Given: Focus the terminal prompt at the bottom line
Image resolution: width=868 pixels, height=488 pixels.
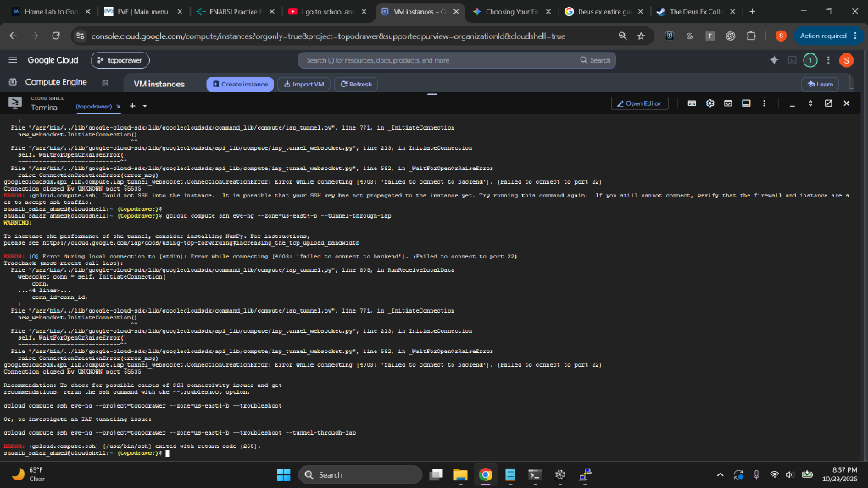Looking at the screenshot, I should click(x=167, y=453).
